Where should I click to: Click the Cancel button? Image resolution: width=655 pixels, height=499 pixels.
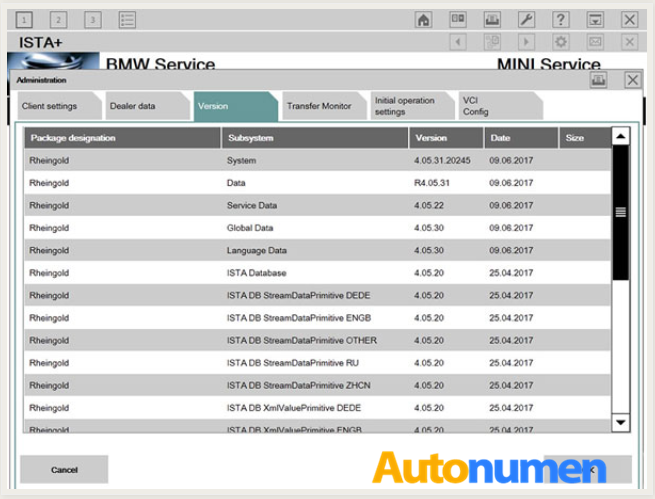click(64, 470)
